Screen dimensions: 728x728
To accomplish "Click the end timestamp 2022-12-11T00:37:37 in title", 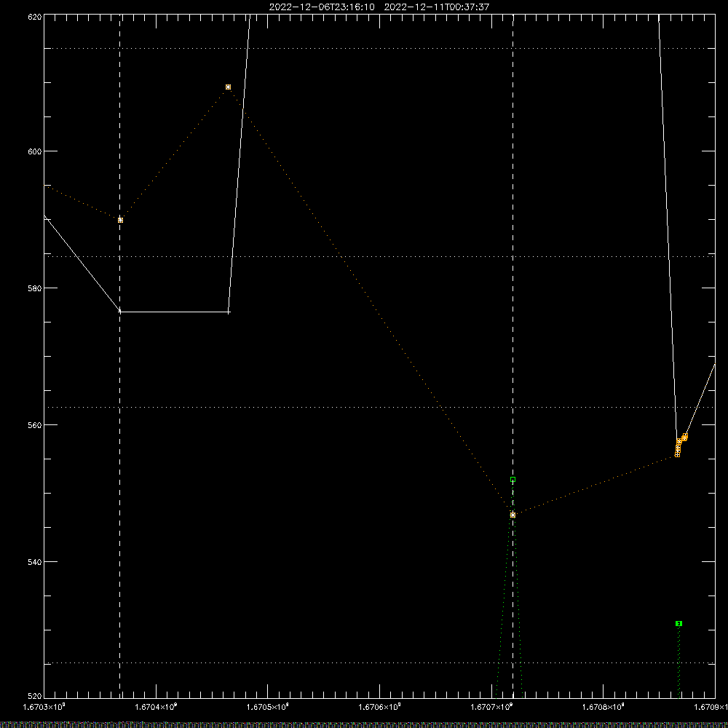I will (436, 7).
